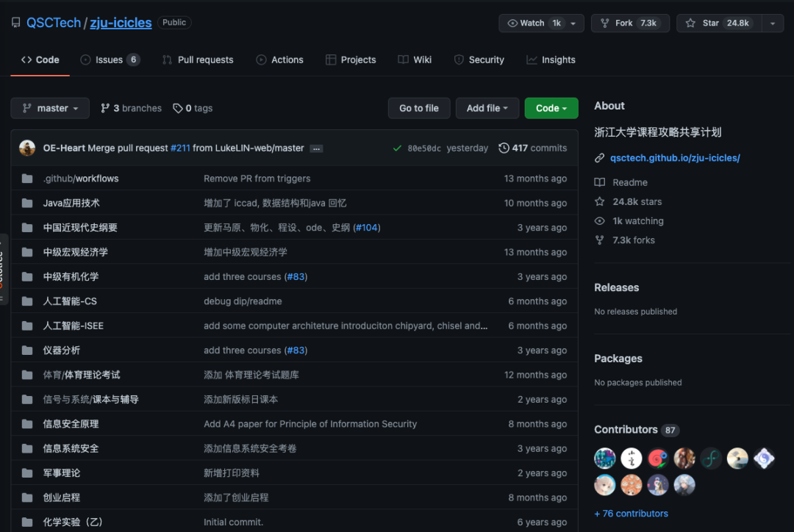Screen dimensions: 794x532
Task: Click the star icon beside 24.8k stars
Action: click(600, 201)
